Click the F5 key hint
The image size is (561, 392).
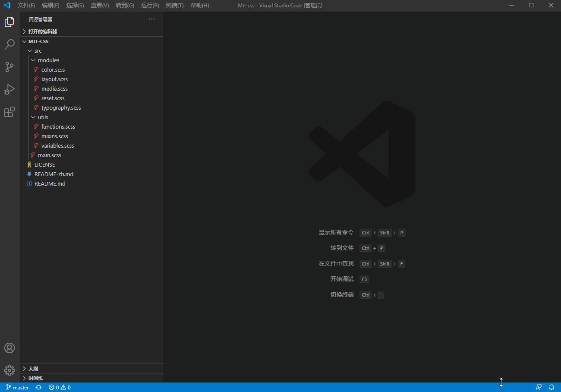364,279
